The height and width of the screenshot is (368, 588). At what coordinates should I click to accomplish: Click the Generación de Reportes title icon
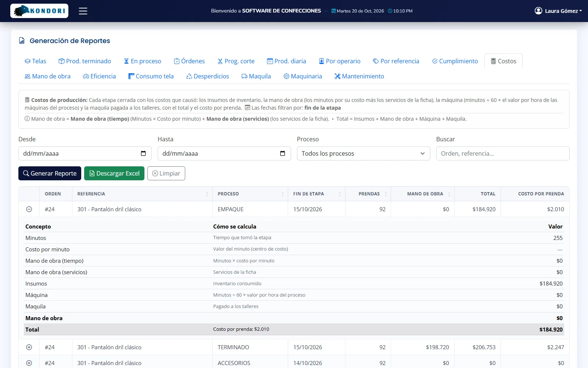[22, 41]
